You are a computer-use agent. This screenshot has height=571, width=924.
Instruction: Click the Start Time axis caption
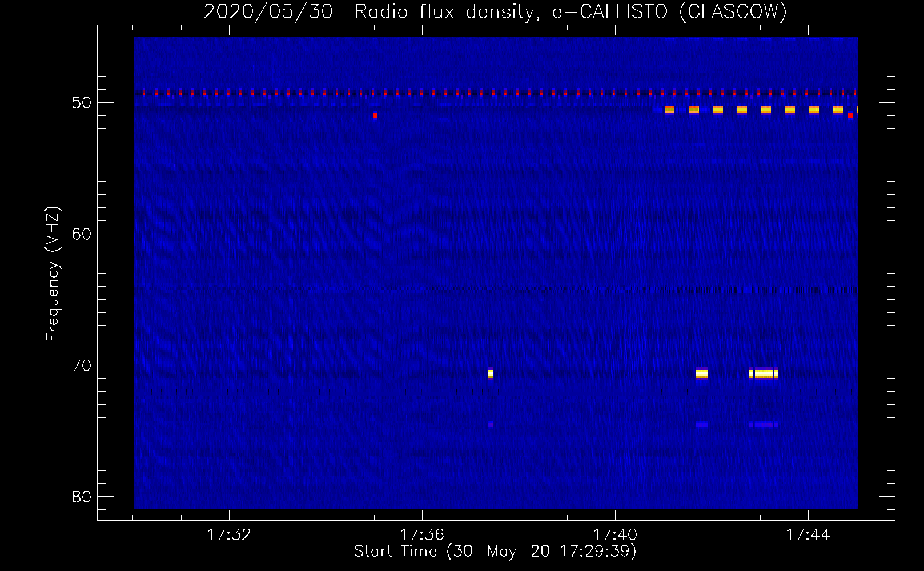pyautogui.click(x=495, y=552)
